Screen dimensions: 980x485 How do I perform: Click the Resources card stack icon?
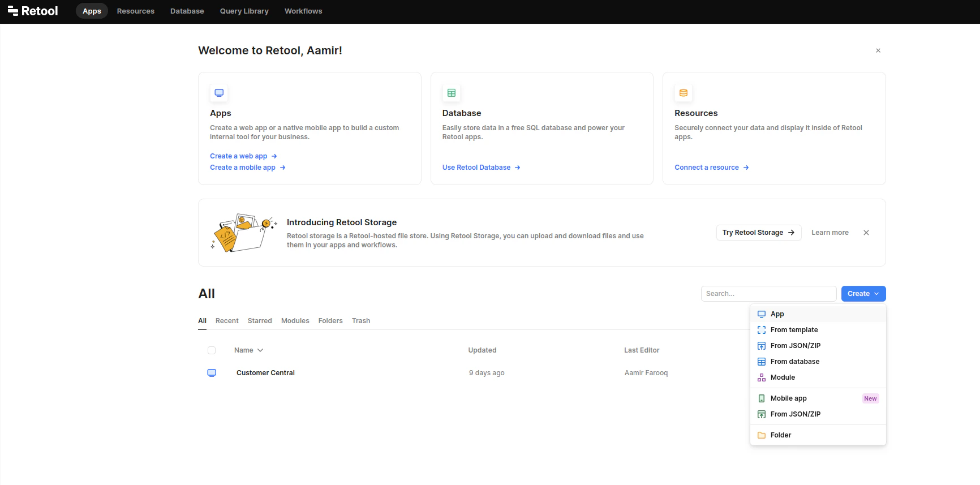(x=684, y=93)
